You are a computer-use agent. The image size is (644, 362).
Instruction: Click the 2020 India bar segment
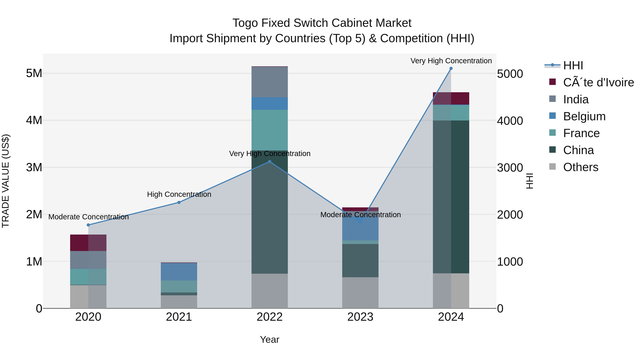coord(88,260)
